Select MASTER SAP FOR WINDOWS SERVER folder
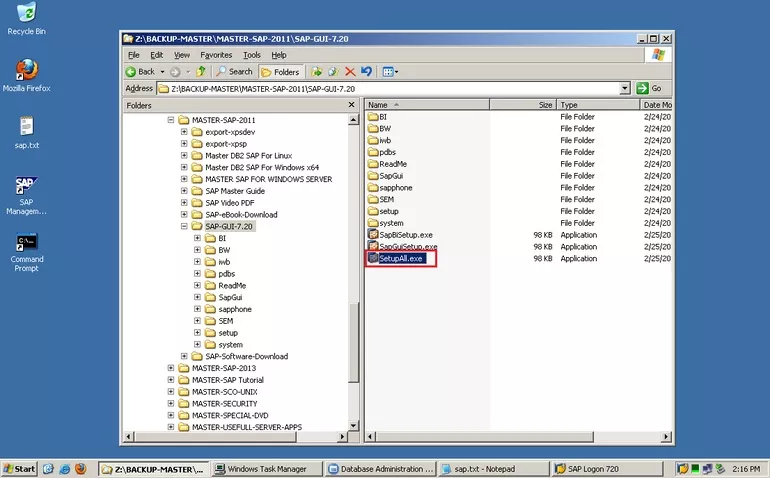 (269, 179)
